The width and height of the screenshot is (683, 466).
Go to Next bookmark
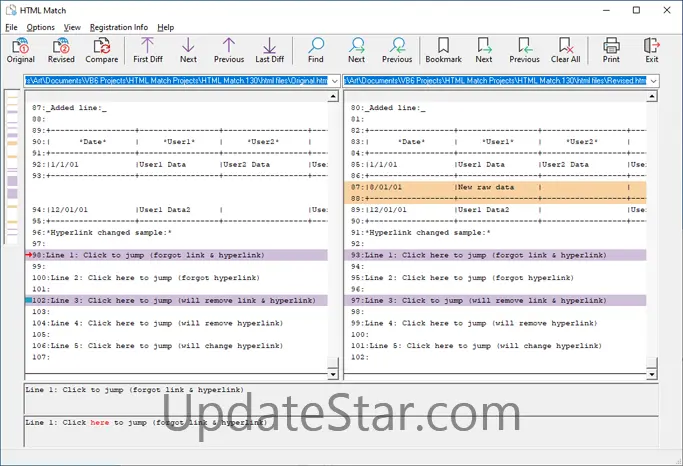click(x=484, y=51)
